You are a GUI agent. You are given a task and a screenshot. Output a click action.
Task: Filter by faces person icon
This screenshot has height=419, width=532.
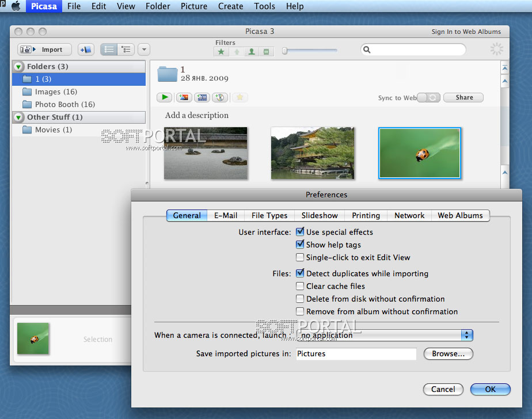(252, 52)
